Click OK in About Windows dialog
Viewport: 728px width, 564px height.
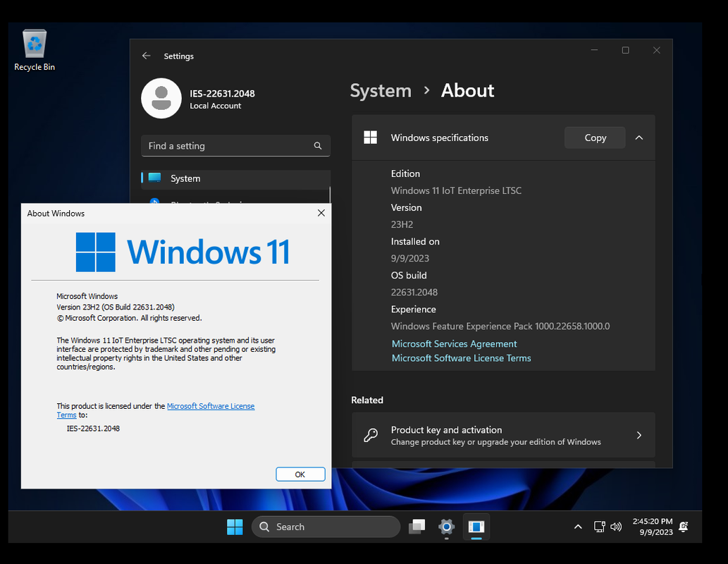300,474
